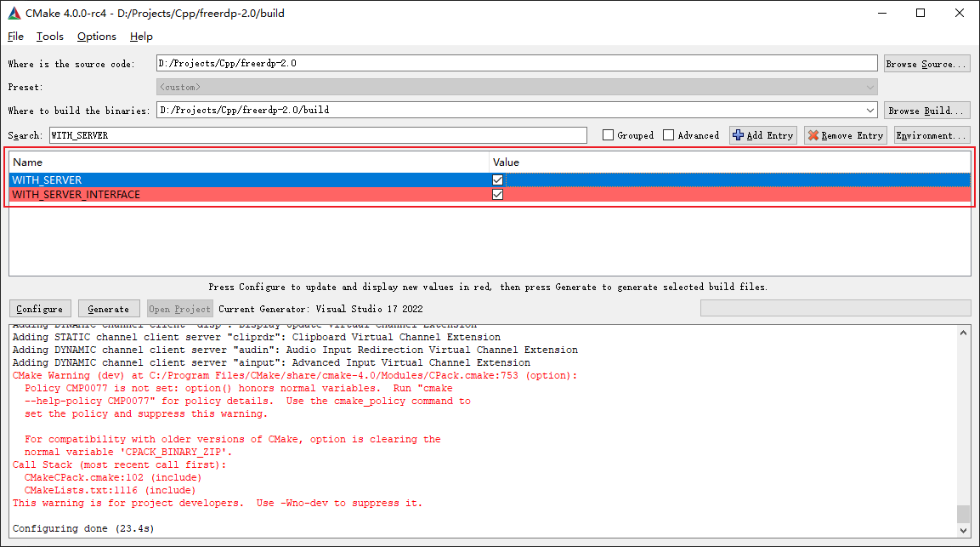Click the CMake logo in title bar
This screenshot has height=547, width=980.
click(14, 13)
